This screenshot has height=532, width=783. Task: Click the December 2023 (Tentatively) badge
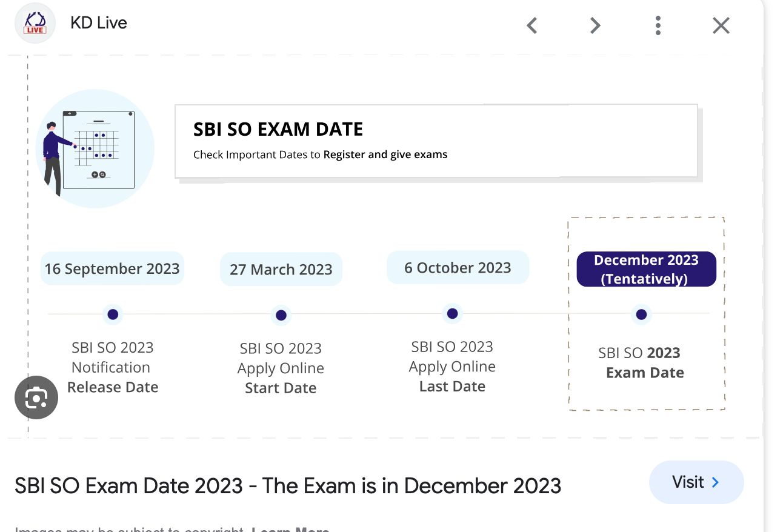(x=647, y=269)
